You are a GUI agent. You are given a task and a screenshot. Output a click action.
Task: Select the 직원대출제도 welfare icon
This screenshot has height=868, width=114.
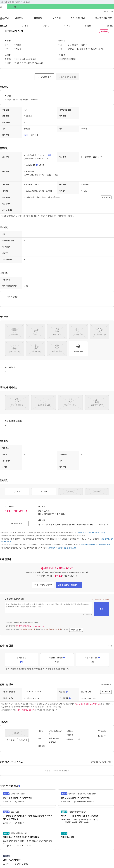point(36,349)
